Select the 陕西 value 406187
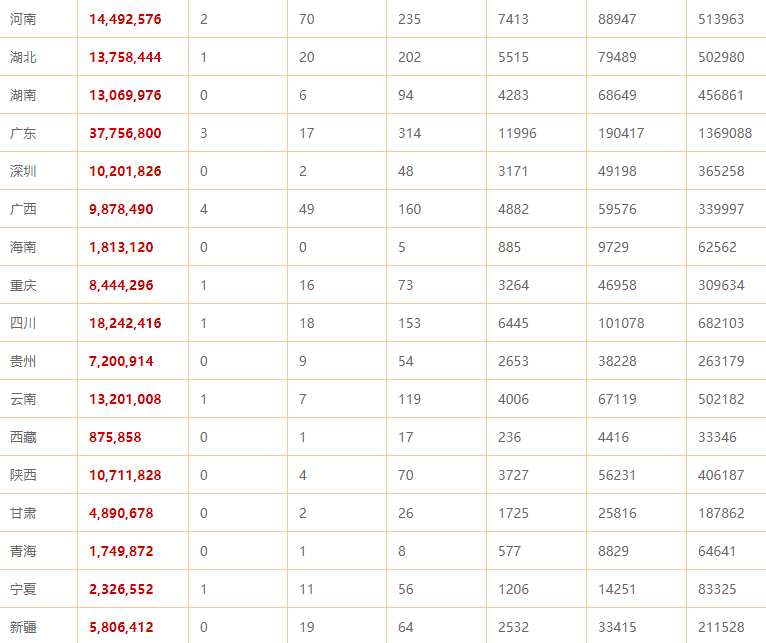This screenshot has height=643, width=766. click(x=721, y=475)
